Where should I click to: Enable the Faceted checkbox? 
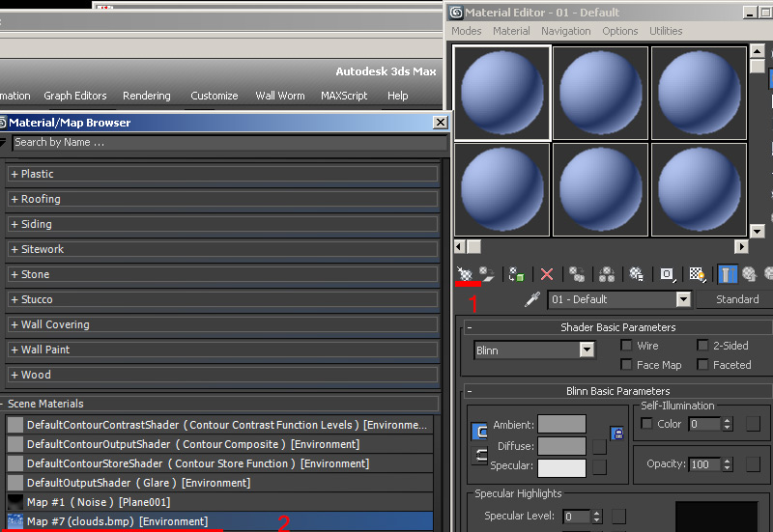point(702,365)
